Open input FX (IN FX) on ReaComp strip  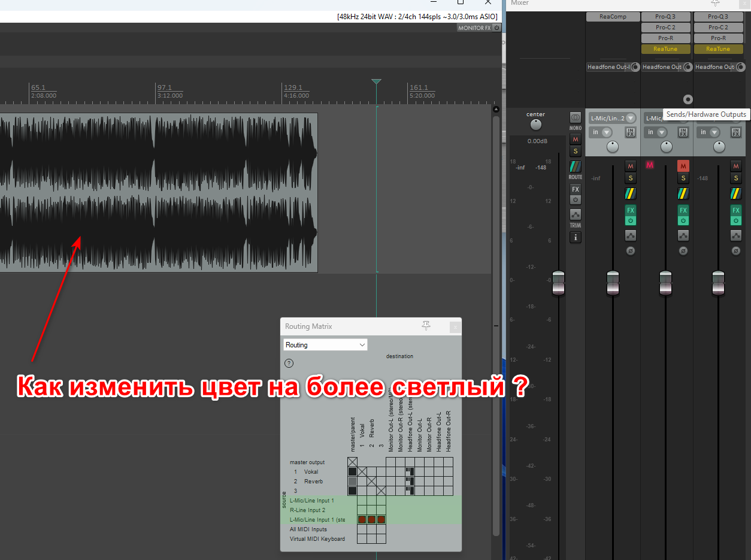coord(631,132)
